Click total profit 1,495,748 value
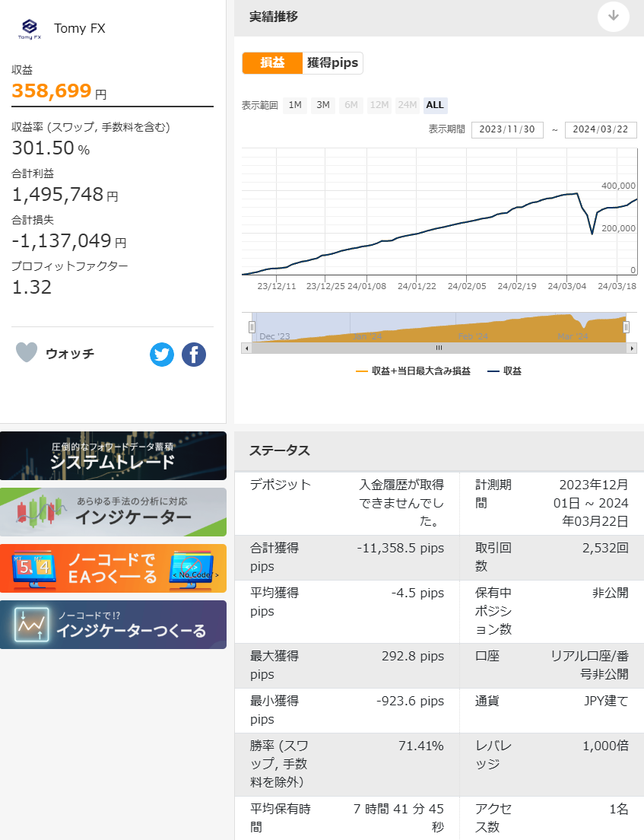644x840 pixels. click(x=58, y=195)
